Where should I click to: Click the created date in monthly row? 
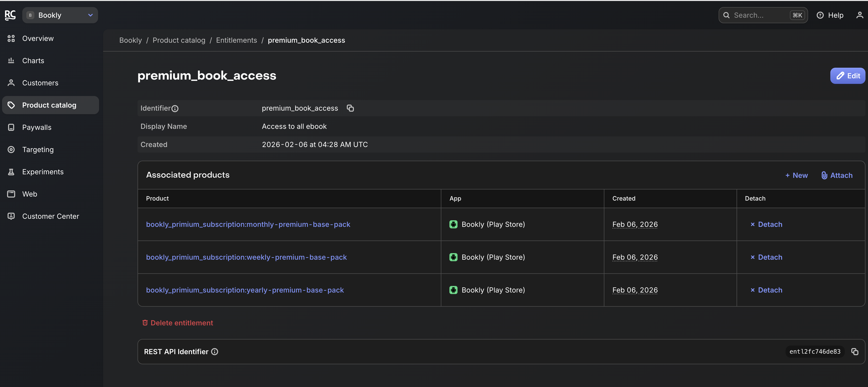pos(635,224)
